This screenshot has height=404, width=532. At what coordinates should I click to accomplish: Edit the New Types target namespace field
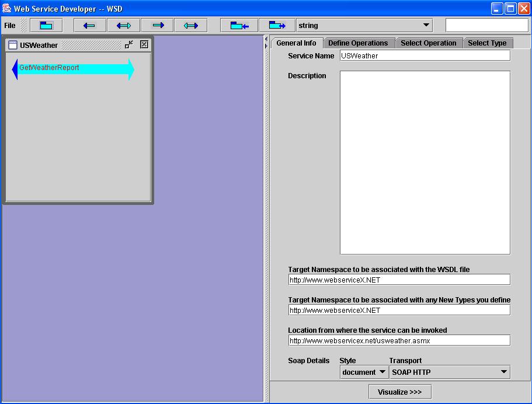(399, 310)
